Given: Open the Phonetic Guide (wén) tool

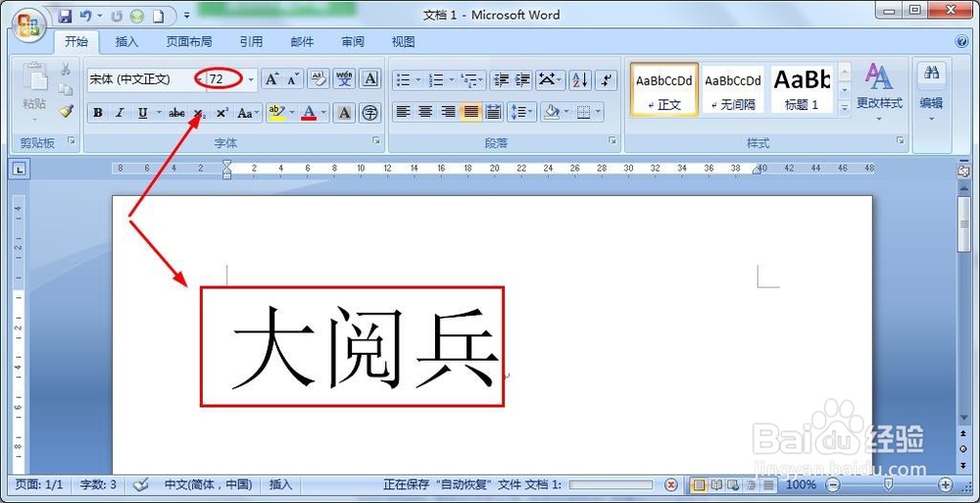Looking at the screenshot, I should tap(344, 79).
